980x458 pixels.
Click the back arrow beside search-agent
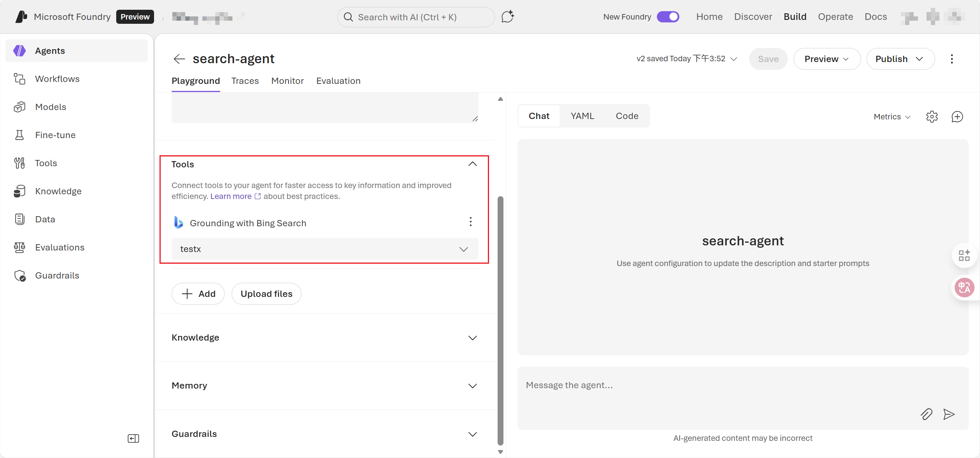(x=179, y=59)
